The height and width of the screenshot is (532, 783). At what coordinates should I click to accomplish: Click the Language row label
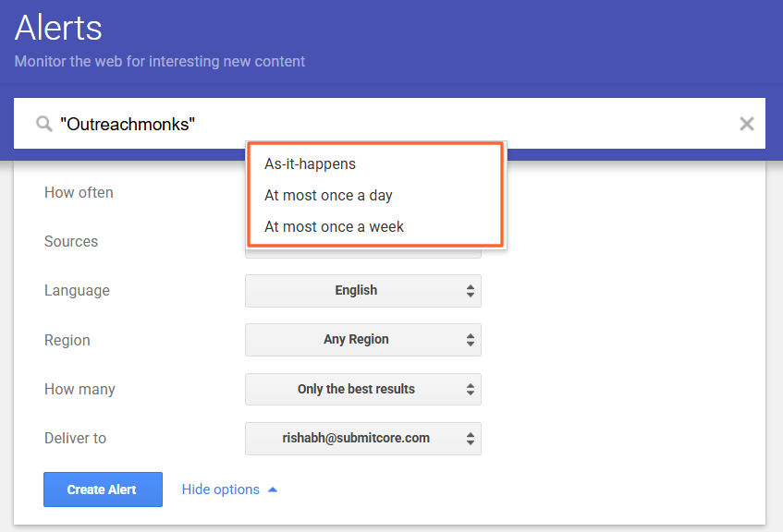click(x=77, y=290)
